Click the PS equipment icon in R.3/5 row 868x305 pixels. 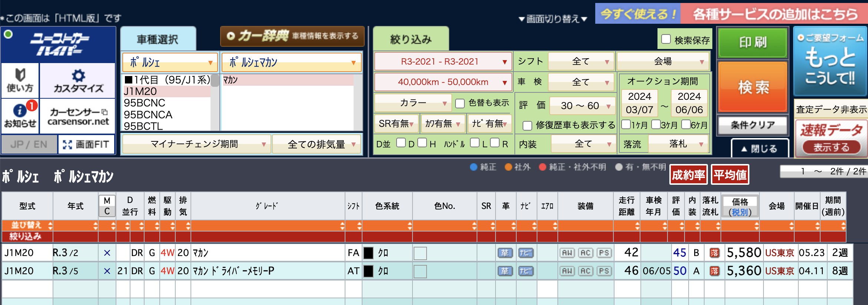604,271
